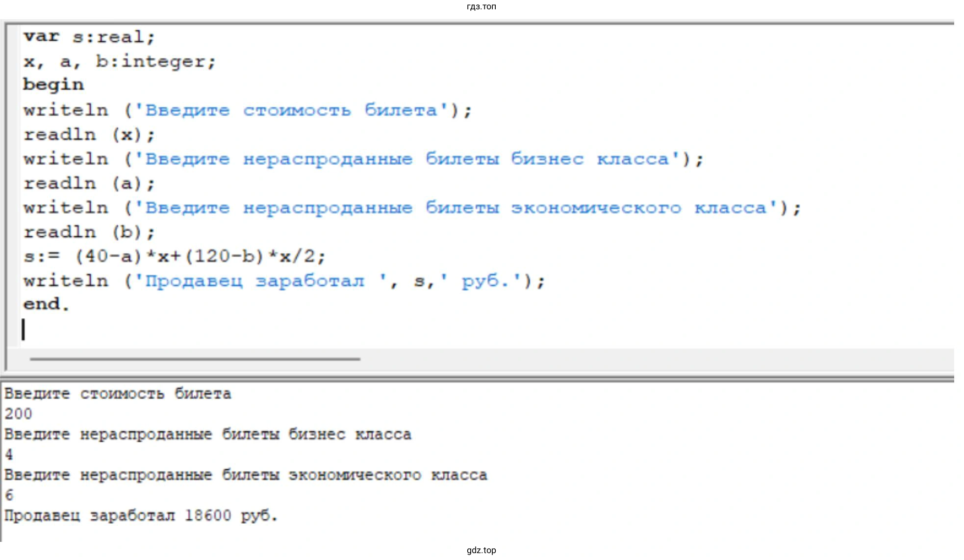Click the 'x, a, b:integer;' declaration line
Viewport: 964px width, 560px height.
pyautogui.click(x=120, y=62)
